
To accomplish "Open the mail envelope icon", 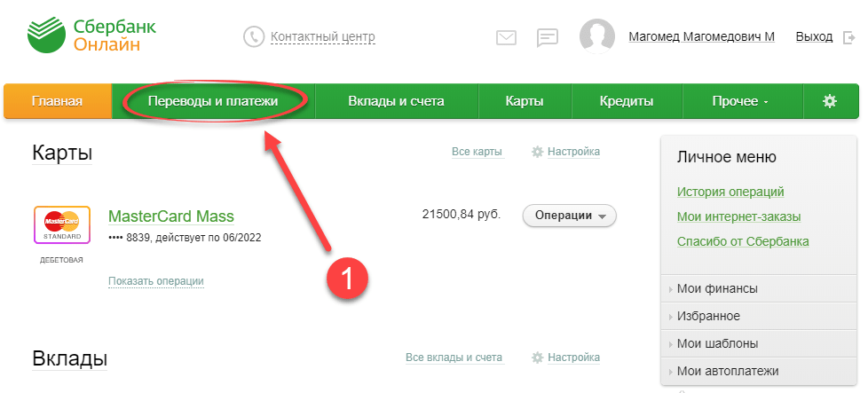I will pyautogui.click(x=506, y=37).
